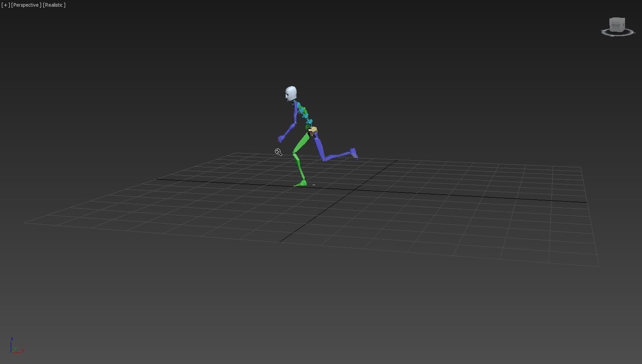The image size is (642, 364).
Task: Open the [Realistic] shading viewport menu
Action: 54,5
